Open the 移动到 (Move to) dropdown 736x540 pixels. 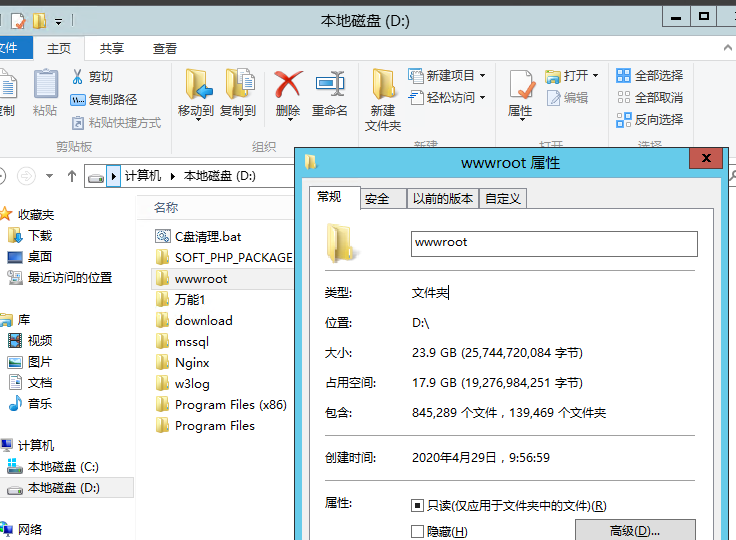[196, 111]
